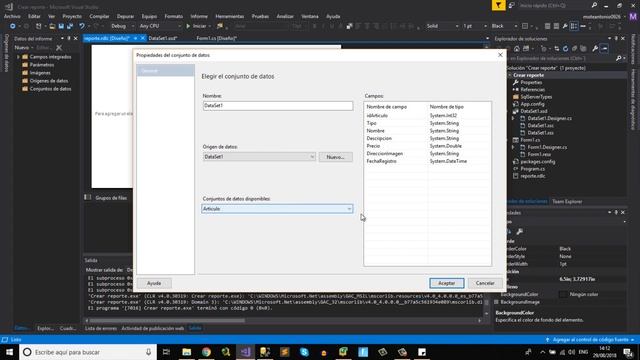The width and height of the screenshot is (640, 360).
Task: Open the Debug configuration dropdown
Action: coord(122,26)
